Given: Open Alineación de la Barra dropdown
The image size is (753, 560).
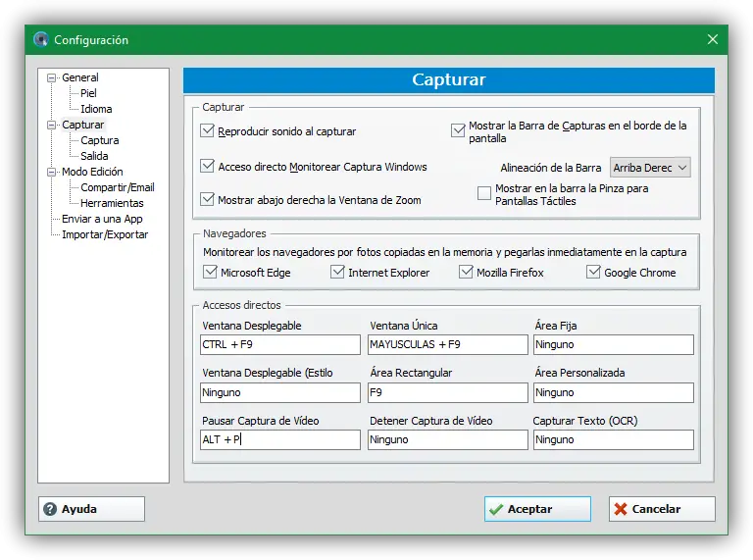Looking at the screenshot, I should tap(650, 168).
